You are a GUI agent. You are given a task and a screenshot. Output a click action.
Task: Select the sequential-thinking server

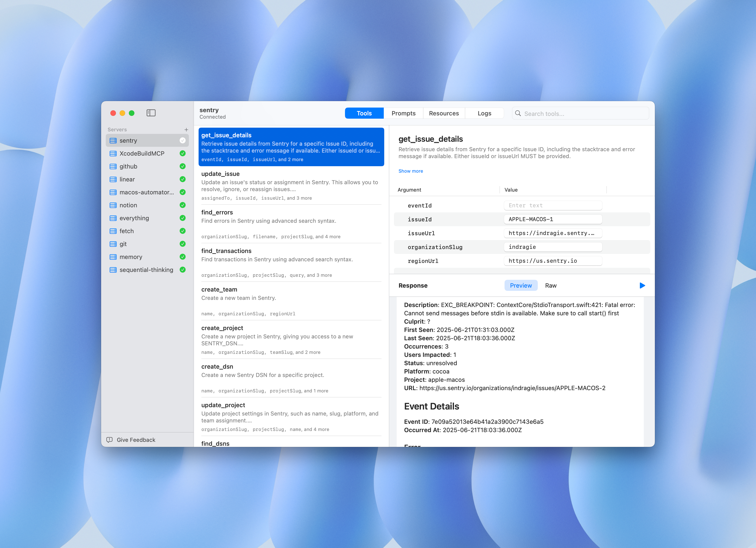point(146,270)
